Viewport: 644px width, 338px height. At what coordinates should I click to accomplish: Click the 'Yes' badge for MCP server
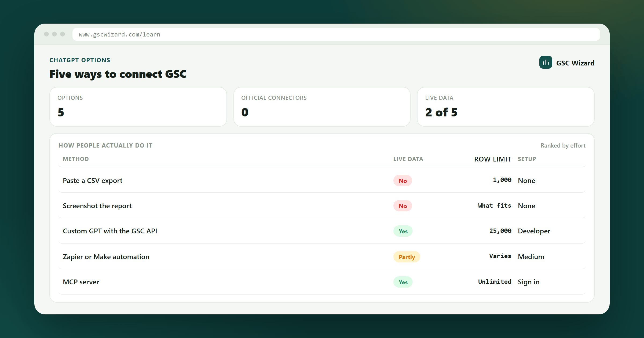pos(403,282)
